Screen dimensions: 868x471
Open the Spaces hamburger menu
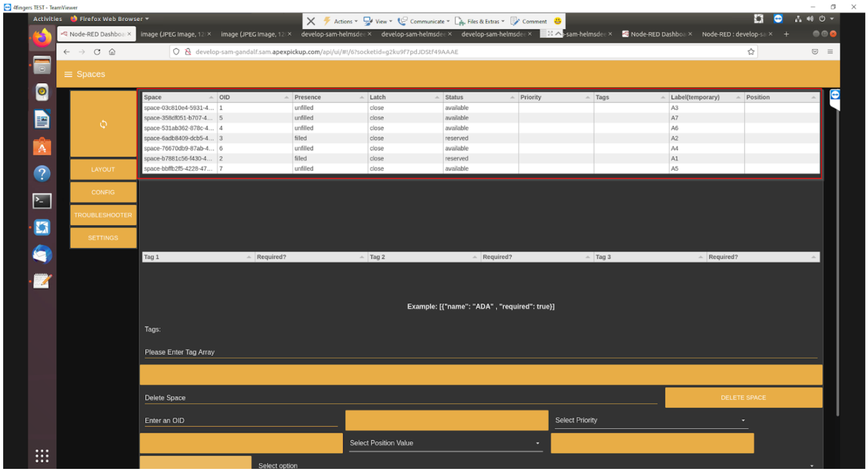tap(68, 75)
